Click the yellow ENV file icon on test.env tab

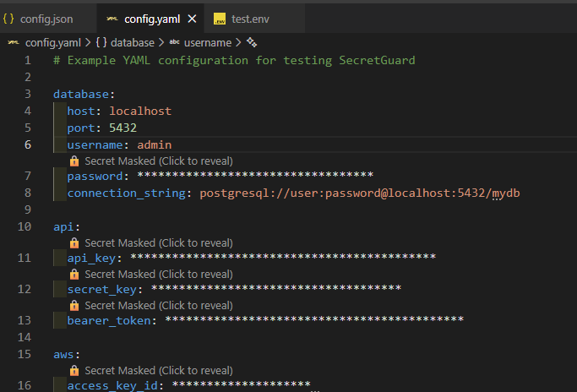click(220, 19)
